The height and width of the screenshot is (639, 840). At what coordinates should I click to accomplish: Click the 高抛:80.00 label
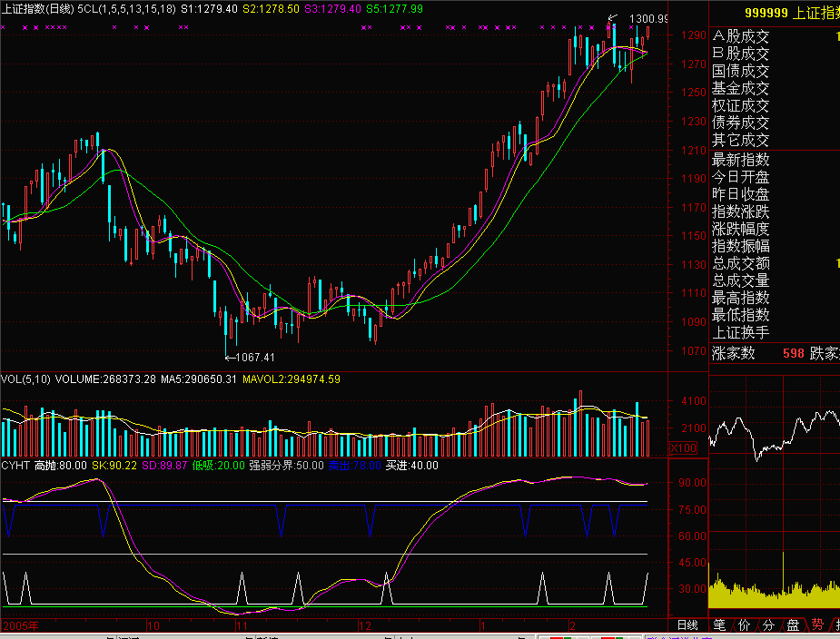coord(61,466)
